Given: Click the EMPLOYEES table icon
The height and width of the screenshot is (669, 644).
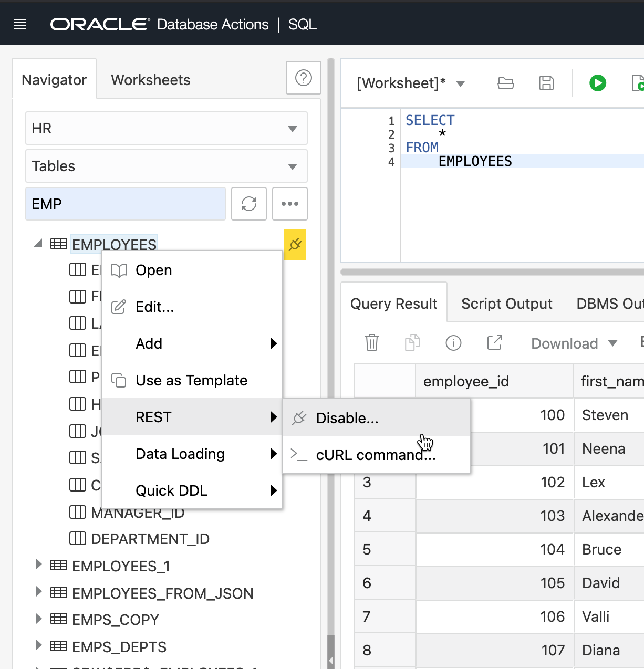Looking at the screenshot, I should [x=59, y=244].
